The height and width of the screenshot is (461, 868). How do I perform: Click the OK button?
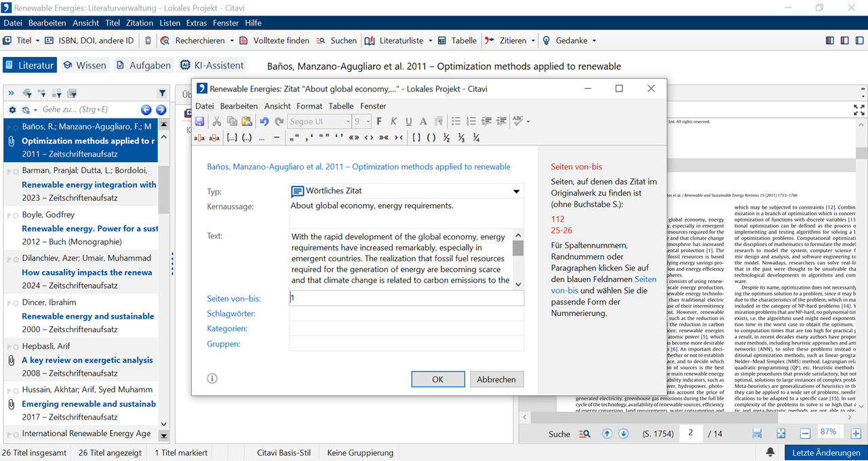(x=437, y=380)
